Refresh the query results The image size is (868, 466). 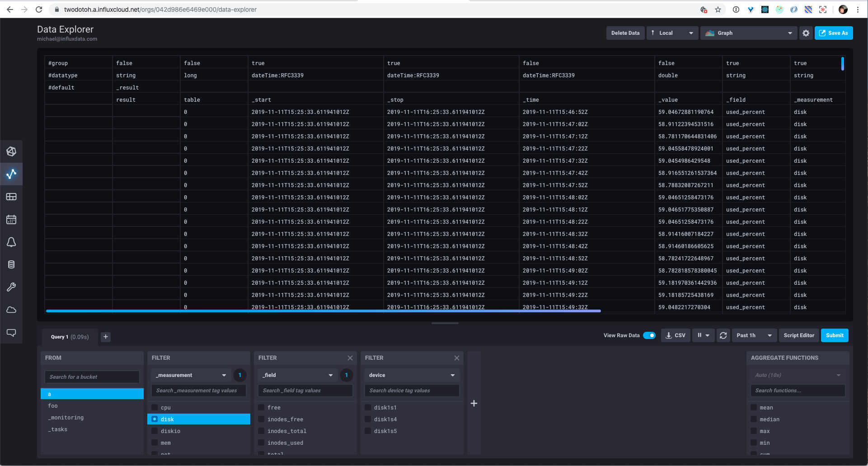click(x=723, y=335)
